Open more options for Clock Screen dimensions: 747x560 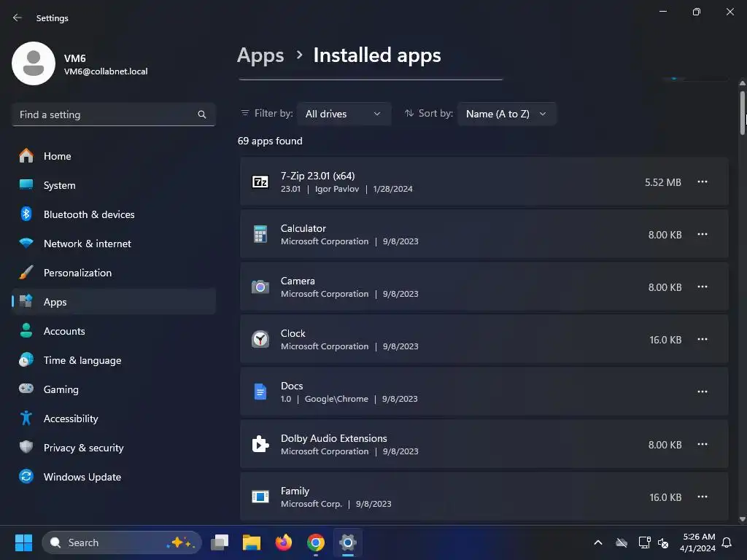(703, 339)
